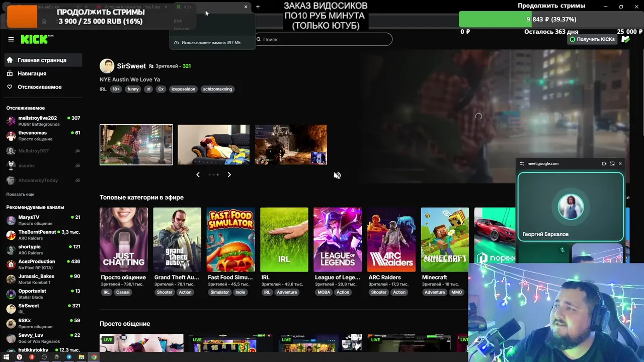The image size is (644, 362).
Task: Open Opportunist channel in sidebar
Action: pos(43,294)
